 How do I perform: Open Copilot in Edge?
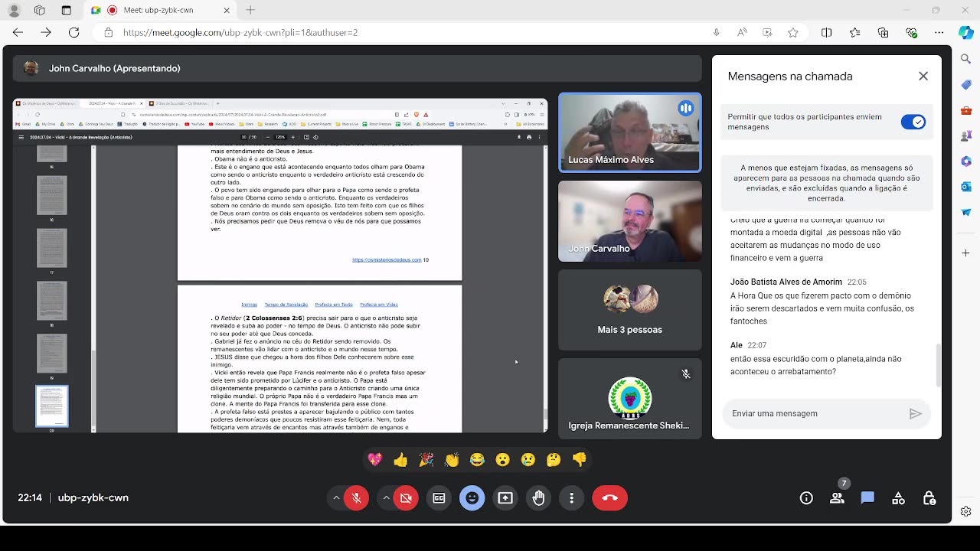[966, 32]
